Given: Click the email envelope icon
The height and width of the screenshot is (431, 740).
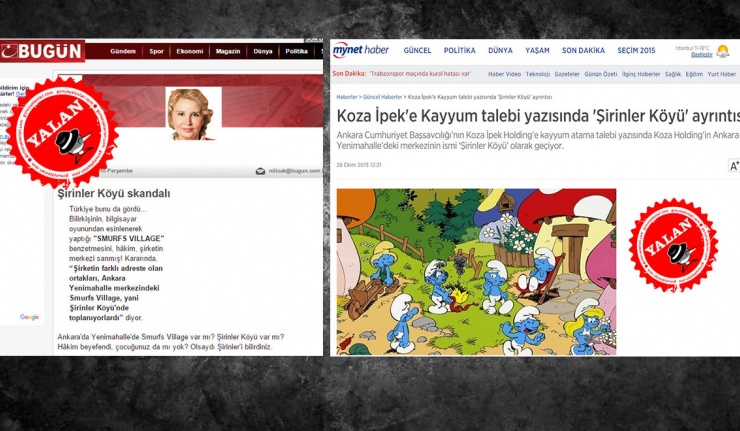Looking at the screenshot, I should click(261, 171).
